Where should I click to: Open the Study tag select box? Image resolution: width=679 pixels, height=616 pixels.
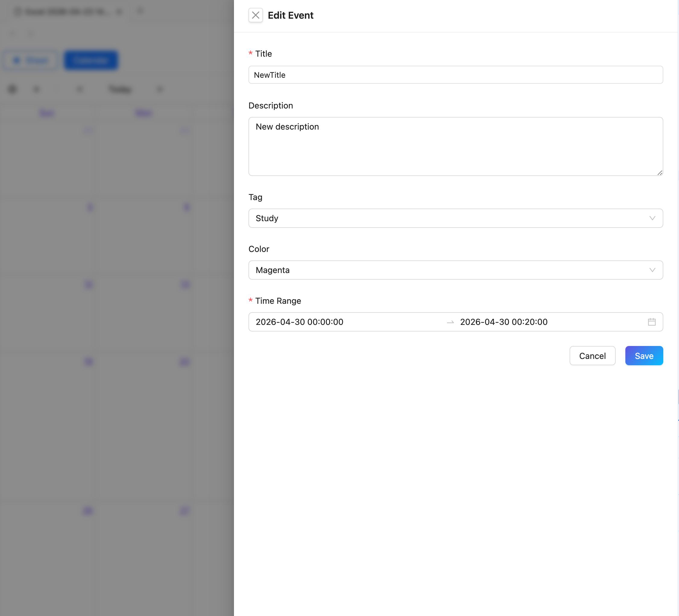[455, 218]
